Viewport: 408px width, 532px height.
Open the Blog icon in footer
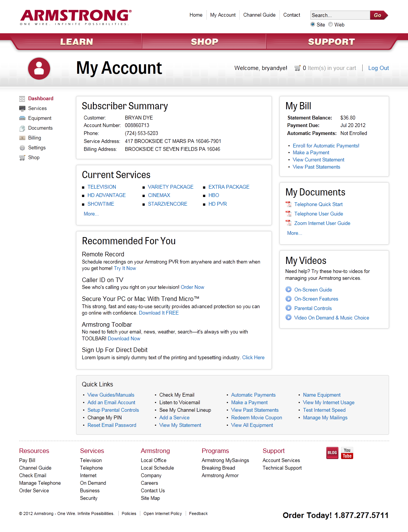332,453
